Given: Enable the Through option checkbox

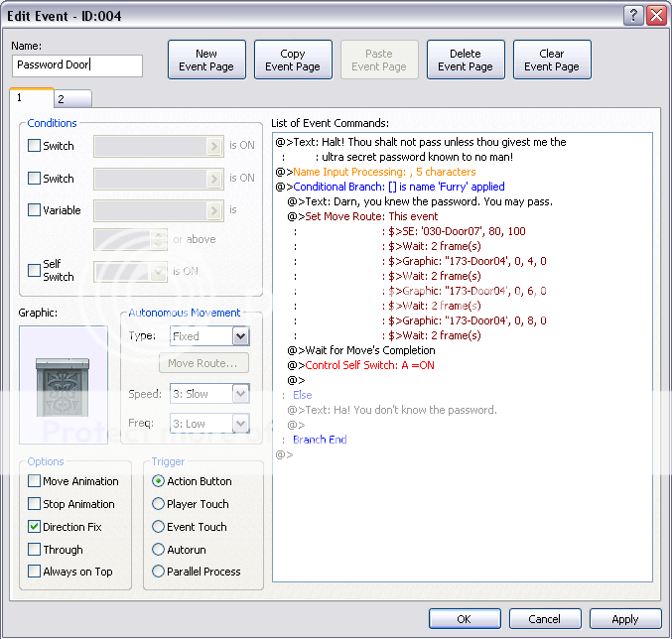Looking at the screenshot, I should [35, 550].
